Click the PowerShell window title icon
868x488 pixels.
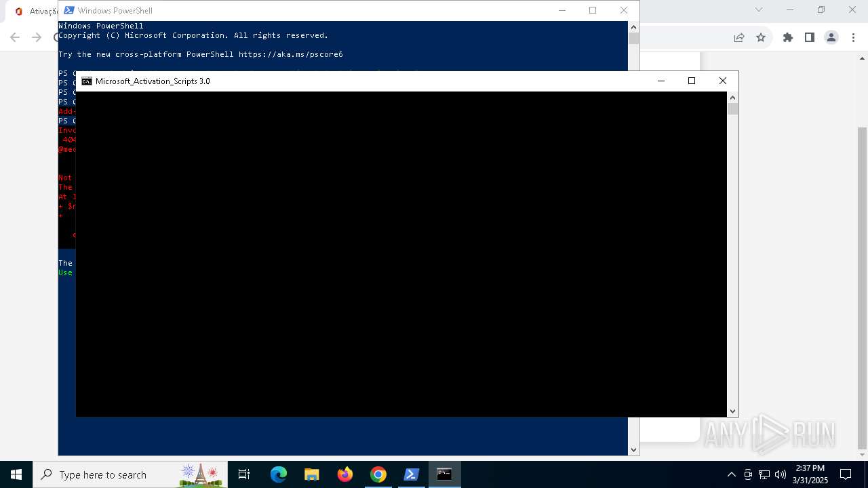point(69,10)
